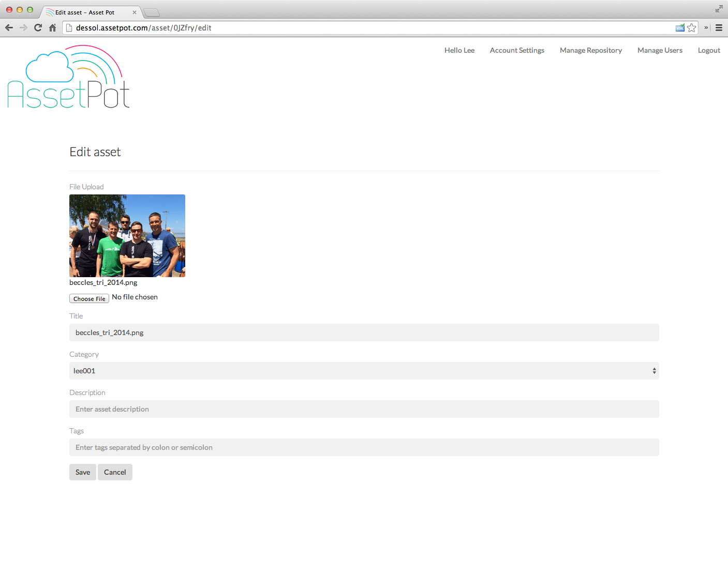Click the Choose File button
The height and width of the screenshot is (575, 728).
coord(89,298)
